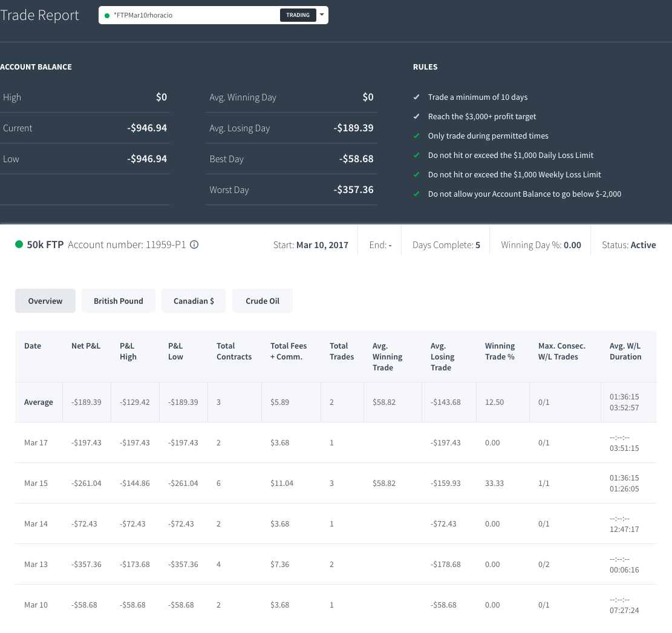Select the Canadian $ tab
Screen dimensions: 672x633
click(194, 301)
